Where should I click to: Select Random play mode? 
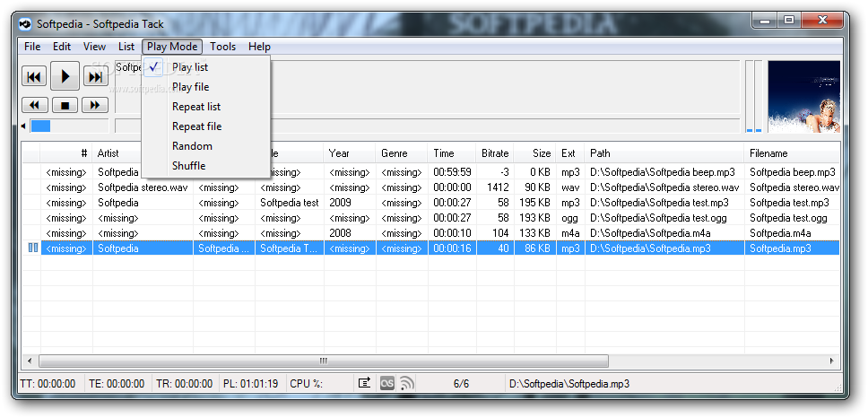coord(192,146)
